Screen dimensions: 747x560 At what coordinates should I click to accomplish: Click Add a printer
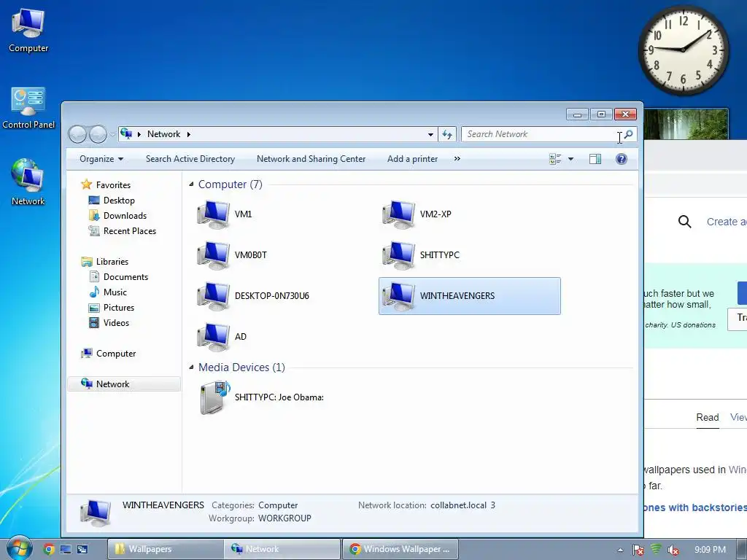[412, 159]
